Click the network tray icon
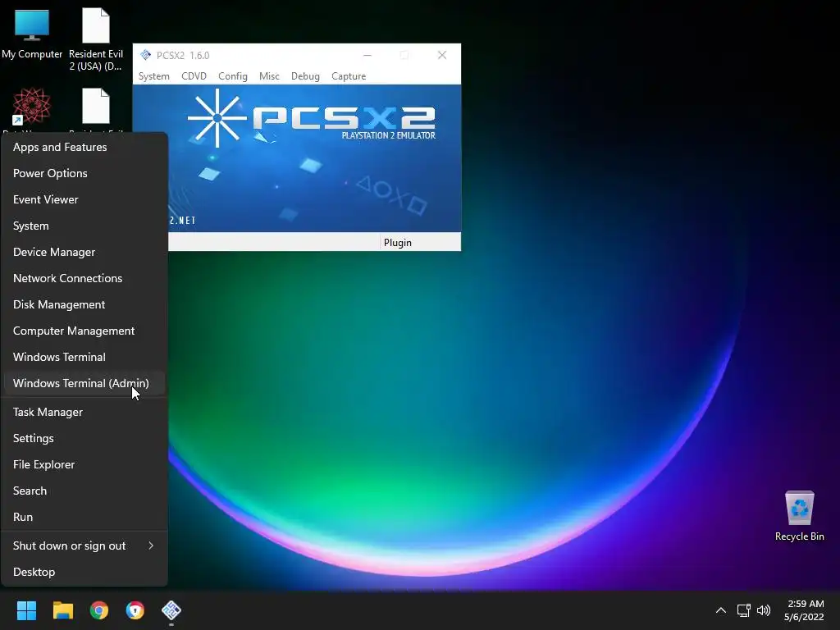840x630 pixels. [743, 610]
